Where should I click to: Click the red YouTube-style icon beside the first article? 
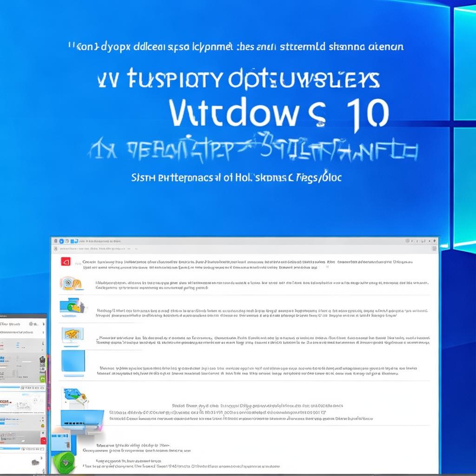point(65,262)
